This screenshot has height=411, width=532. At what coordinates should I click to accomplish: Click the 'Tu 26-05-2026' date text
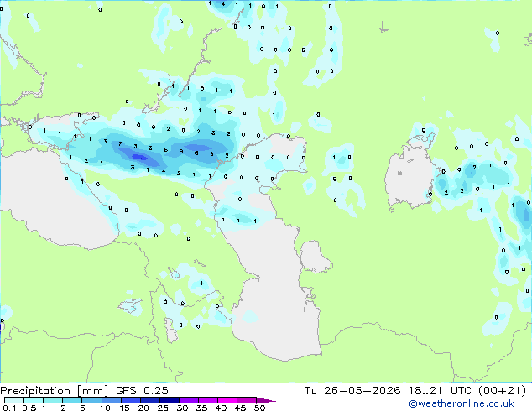(352, 391)
